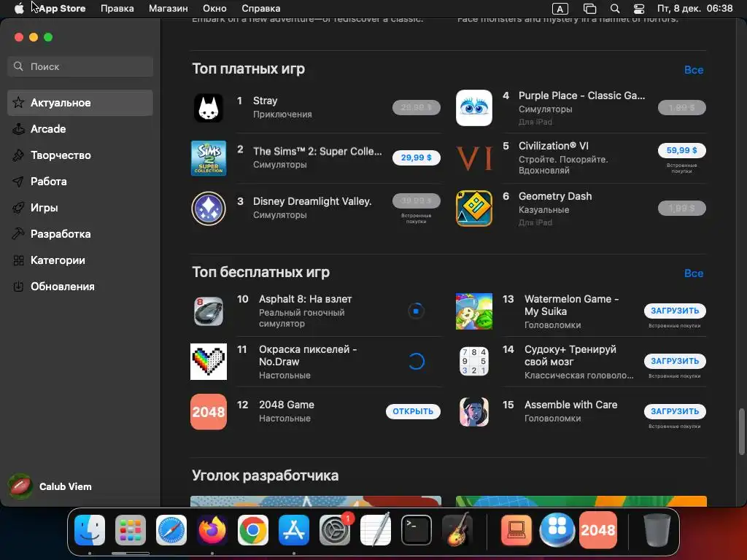Launch GarageBand from the Dock
The width and height of the screenshot is (747, 560).
pos(457,530)
